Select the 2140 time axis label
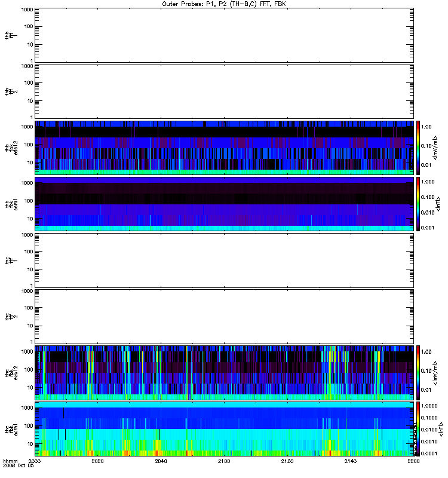 coord(351,461)
